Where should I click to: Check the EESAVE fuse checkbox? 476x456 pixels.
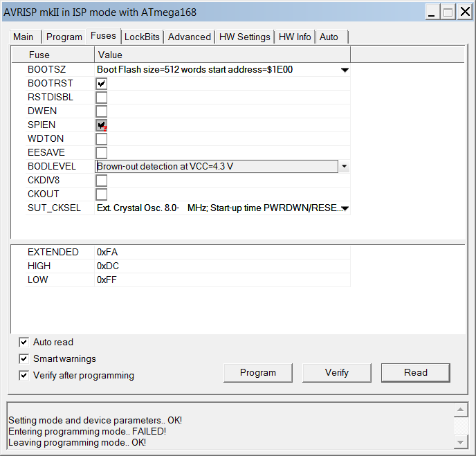click(x=102, y=153)
